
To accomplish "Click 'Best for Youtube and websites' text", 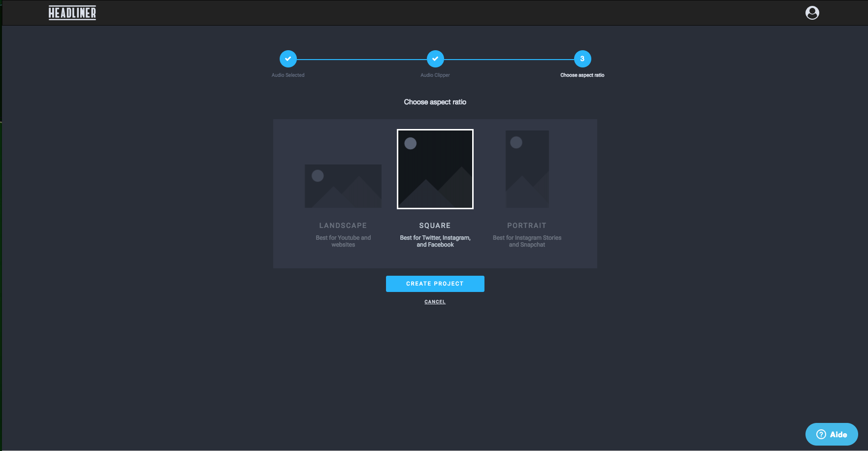I will [343, 241].
